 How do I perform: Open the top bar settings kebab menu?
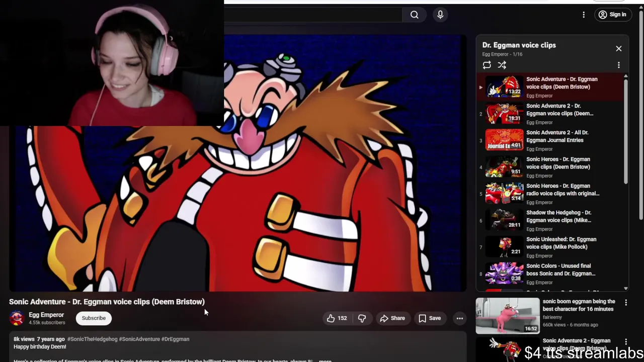(x=584, y=15)
